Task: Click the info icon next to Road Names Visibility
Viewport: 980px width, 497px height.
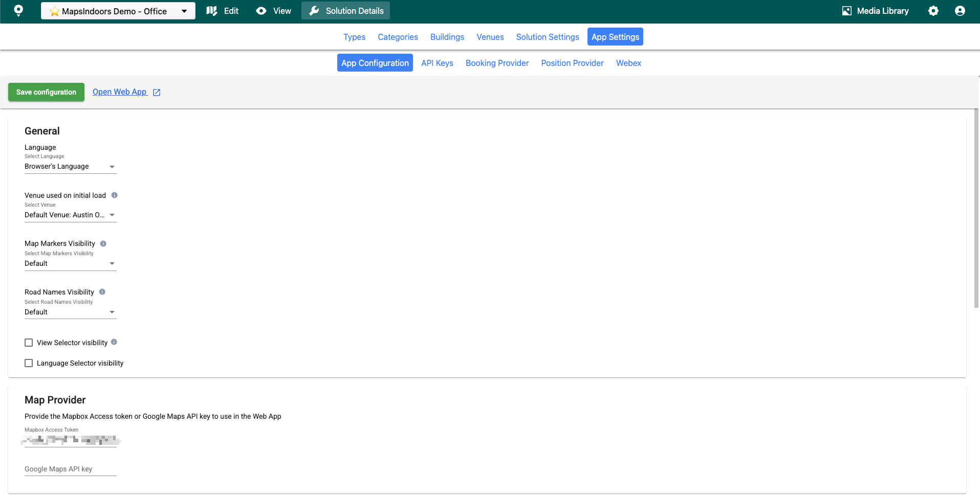Action: pyautogui.click(x=102, y=292)
